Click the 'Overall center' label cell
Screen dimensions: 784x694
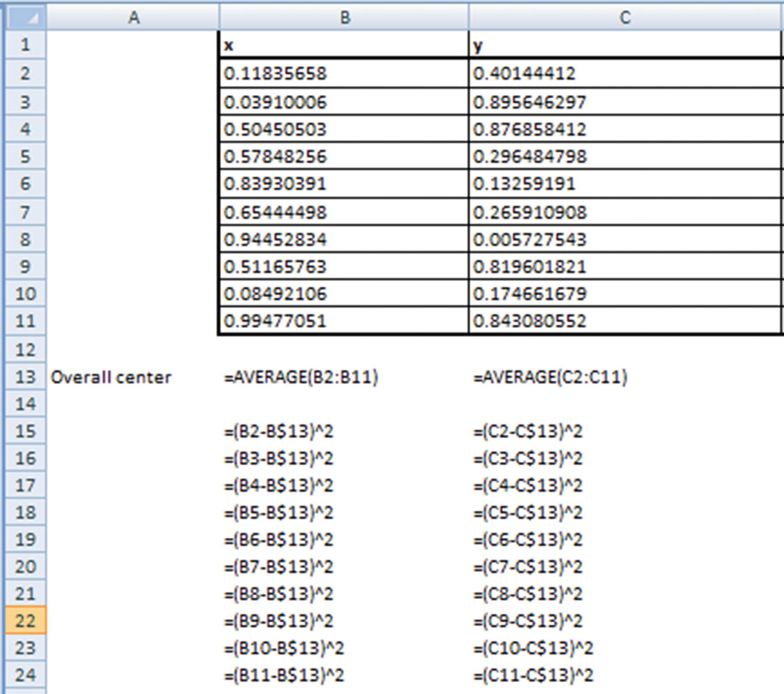tap(133, 377)
